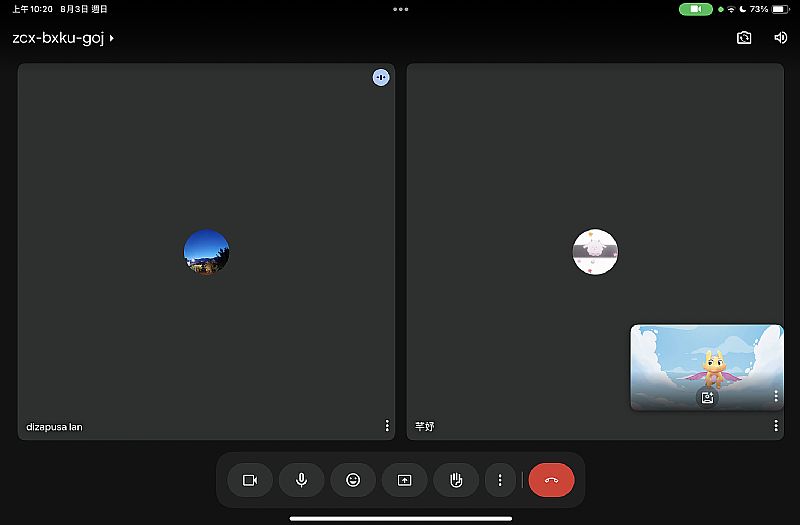Select dizapusa lan's profile avatar
This screenshot has width=800, height=525.
207,252
